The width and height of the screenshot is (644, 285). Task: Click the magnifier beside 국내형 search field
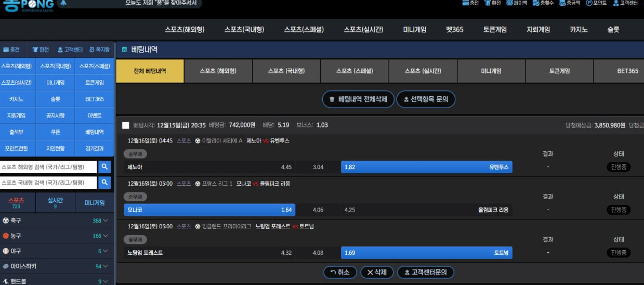click(104, 183)
